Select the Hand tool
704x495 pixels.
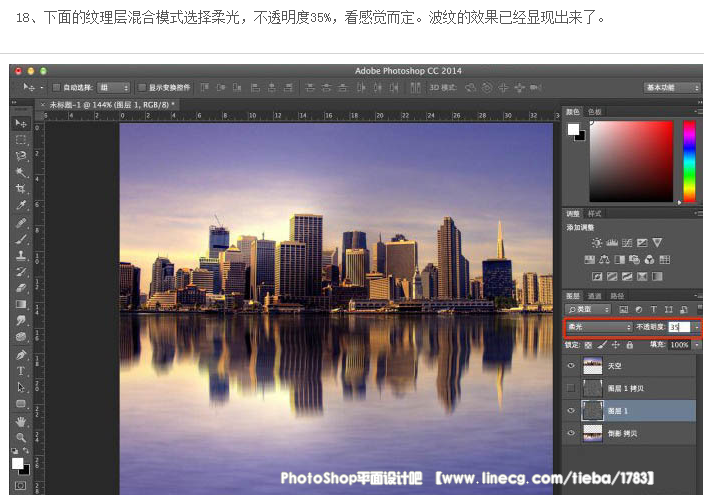pyautogui.click(x=21, y=421)
